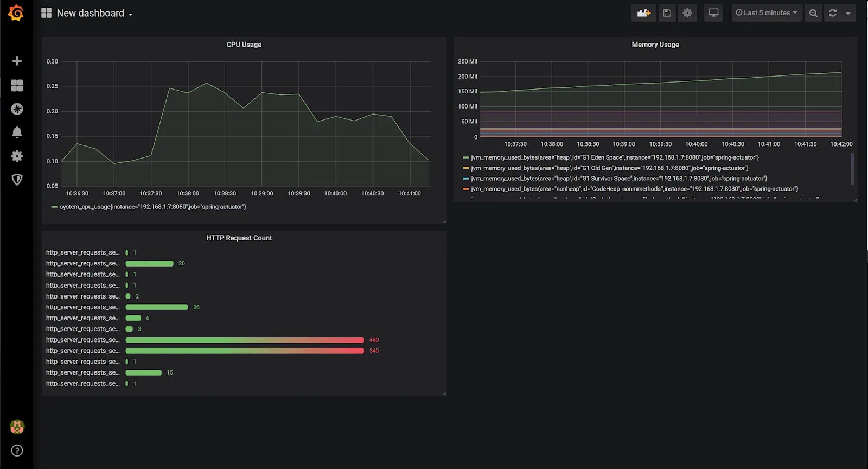Click the 10:42:00 label on Memory Usage axis
This screenshot has height=469, width=868.
pos(841,144)
